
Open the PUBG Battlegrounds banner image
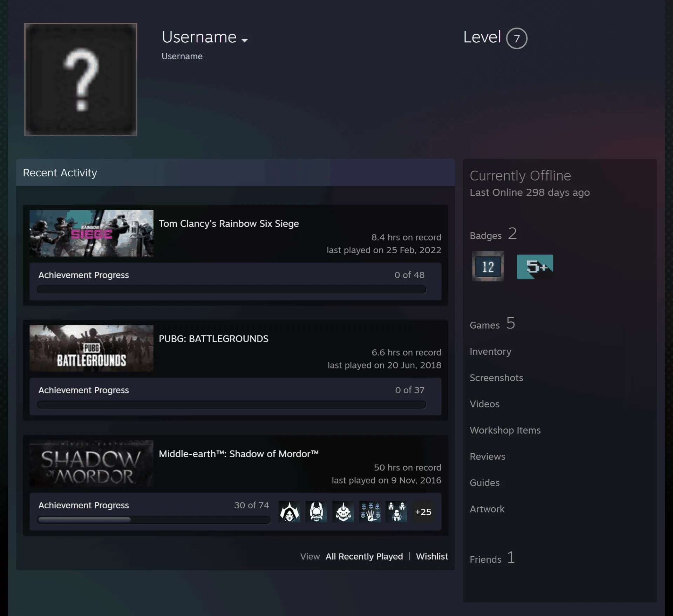pyautogui.click(x=91, y=348)
